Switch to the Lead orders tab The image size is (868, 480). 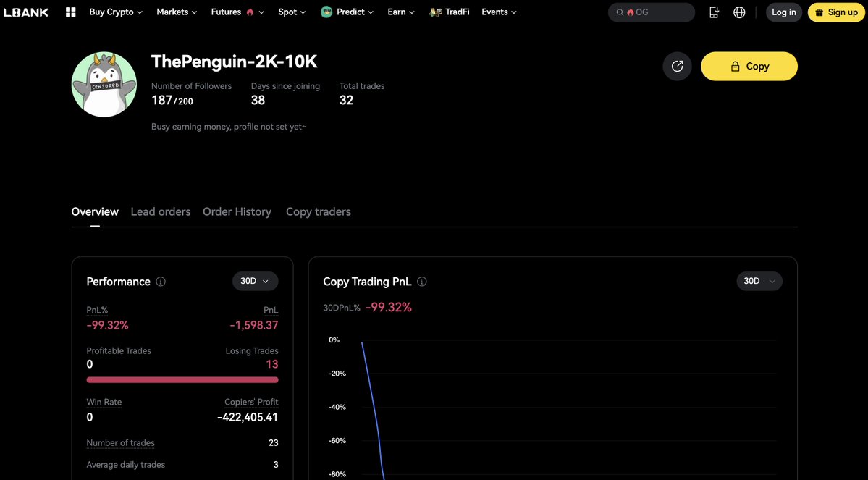pyautogui.click(x=161, y=212)
